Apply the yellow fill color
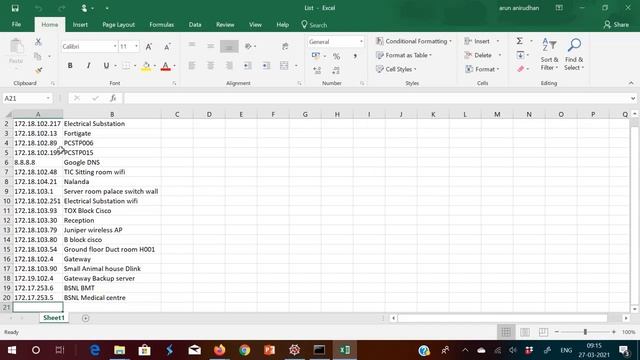Screen dimensions: 640x360 146,66
